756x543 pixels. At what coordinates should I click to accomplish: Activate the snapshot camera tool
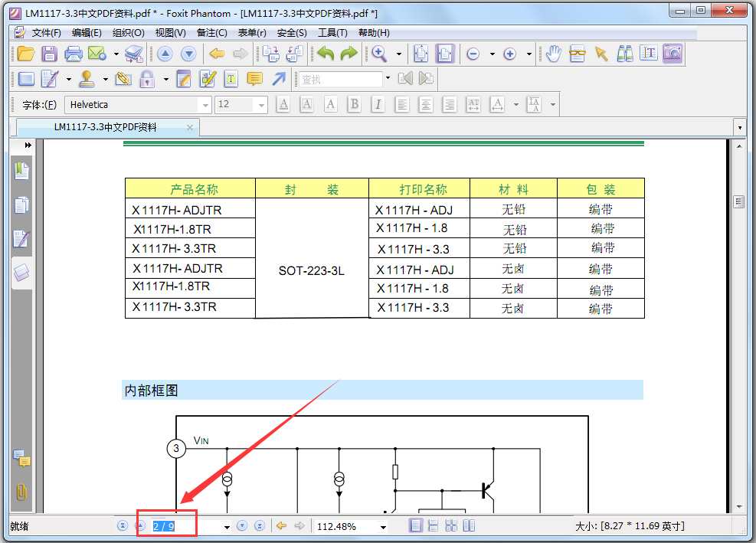(x=673, y=54)
